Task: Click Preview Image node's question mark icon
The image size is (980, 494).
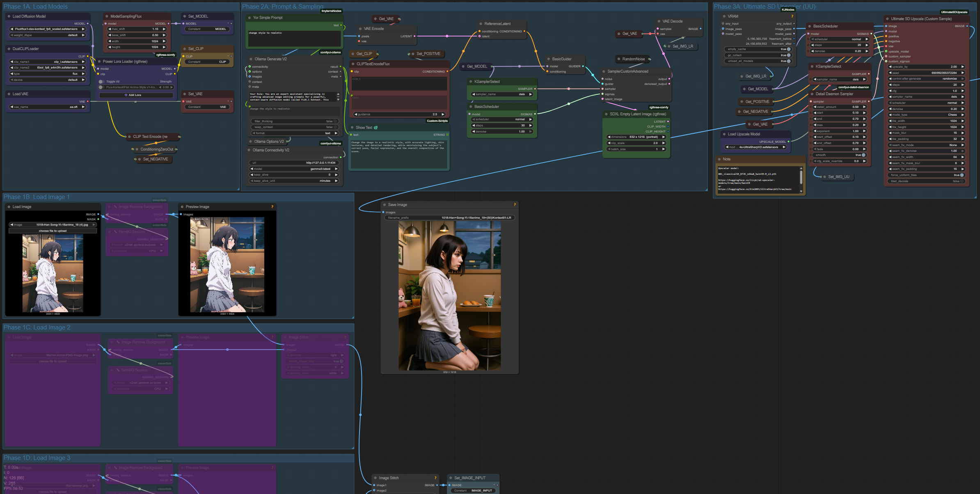Action: (x=272, y=207)
